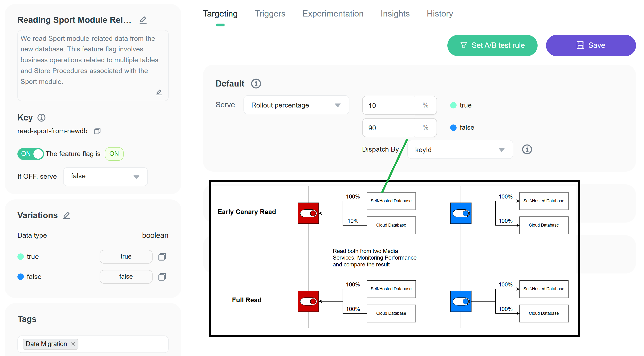
Task: Edit the description using its pencil icon
Action: [159, 92]
